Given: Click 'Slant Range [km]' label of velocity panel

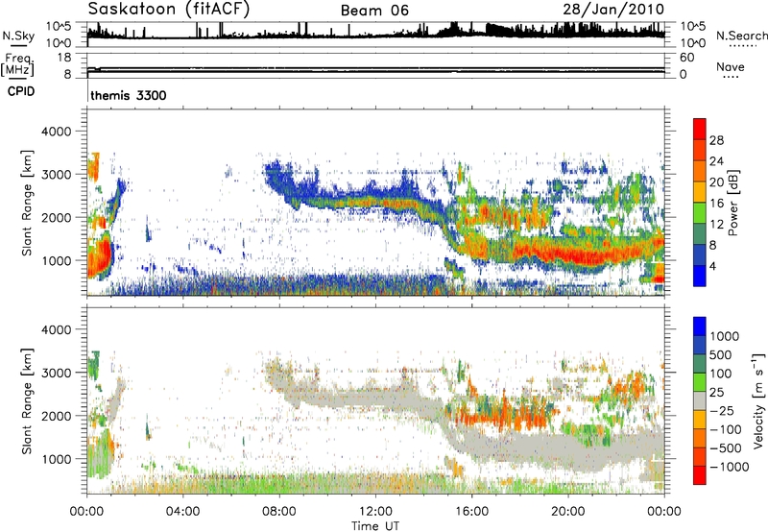Looking at the screenshot, I should coord(27,401).
